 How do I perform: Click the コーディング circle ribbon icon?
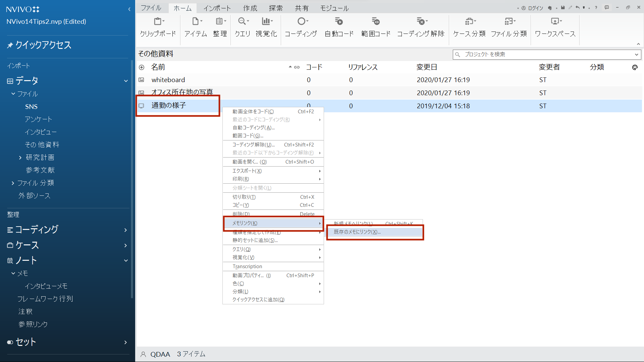(x=301, y=22)
